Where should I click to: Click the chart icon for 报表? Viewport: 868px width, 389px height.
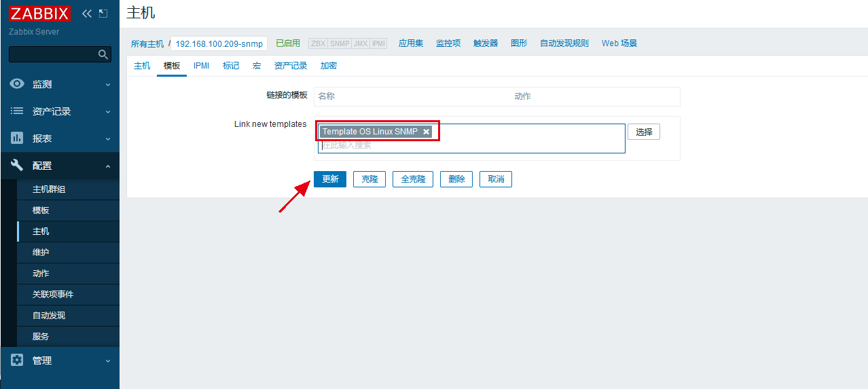click(x=17, y=138)
